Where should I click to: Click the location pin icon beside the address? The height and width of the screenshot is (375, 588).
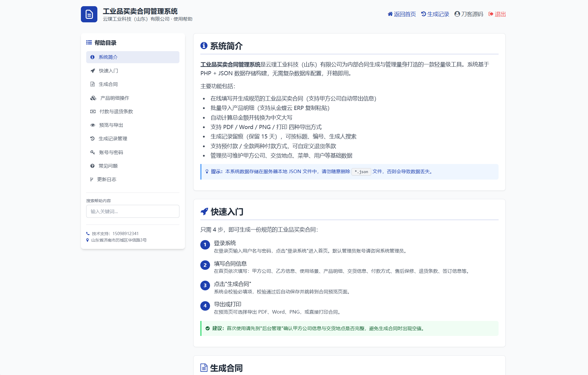(87, 240)
